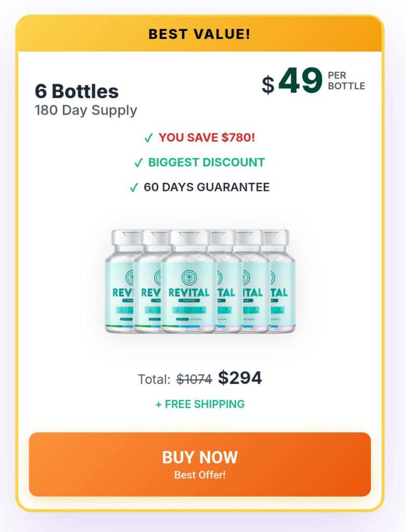Click the checkmark beside 60 DAYS GUARANTEE
This screenshot has height=532, width=406.
point(133,188)
